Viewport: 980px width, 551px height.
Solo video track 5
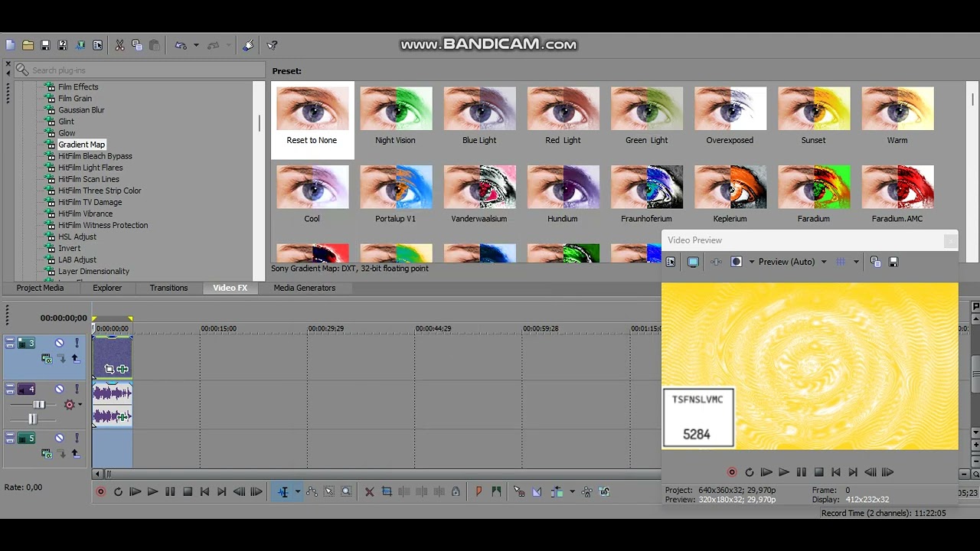(77, 438)
